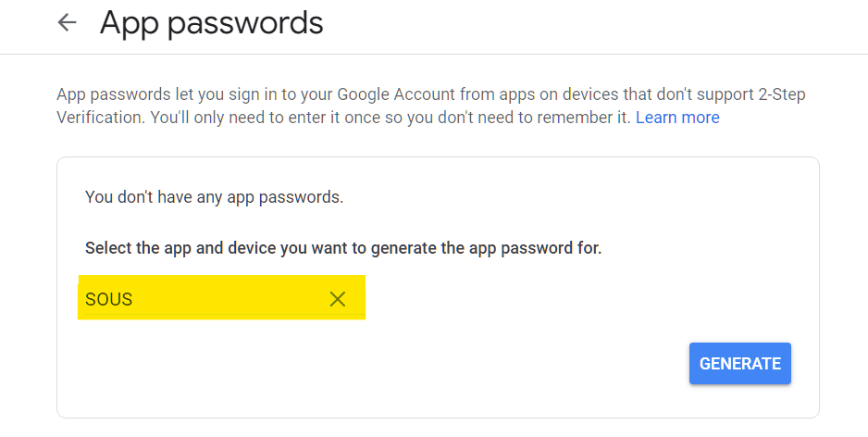The image size is (868, 437).
Task: Click the word 'SOUS' inside the text field
Action: point(108,299)
